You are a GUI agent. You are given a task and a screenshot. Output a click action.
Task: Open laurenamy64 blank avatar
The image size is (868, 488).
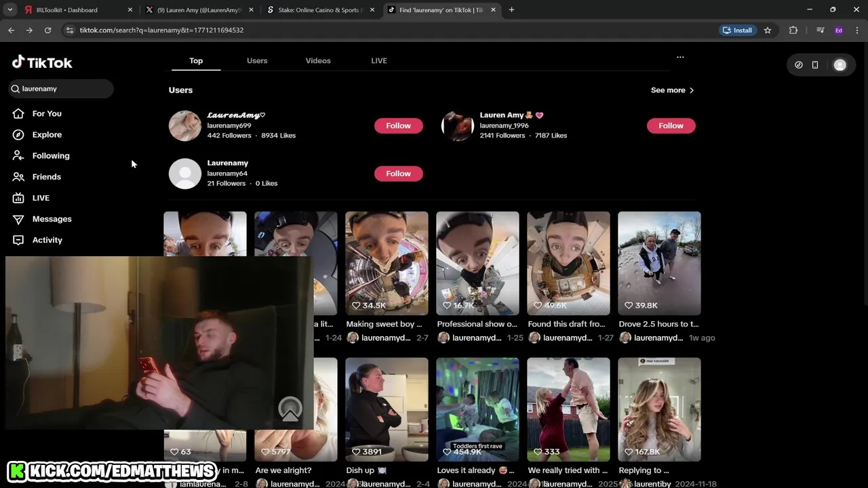[x=185, y=174]
